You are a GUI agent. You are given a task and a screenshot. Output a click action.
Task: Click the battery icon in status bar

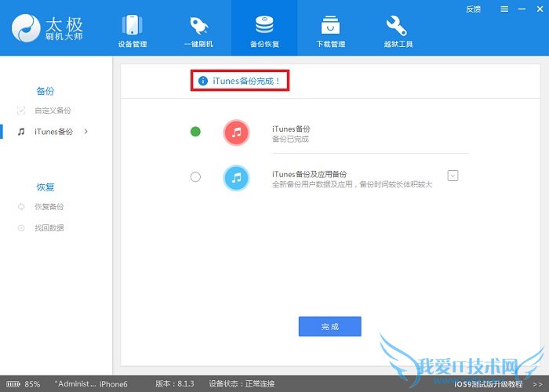[13, 384]
